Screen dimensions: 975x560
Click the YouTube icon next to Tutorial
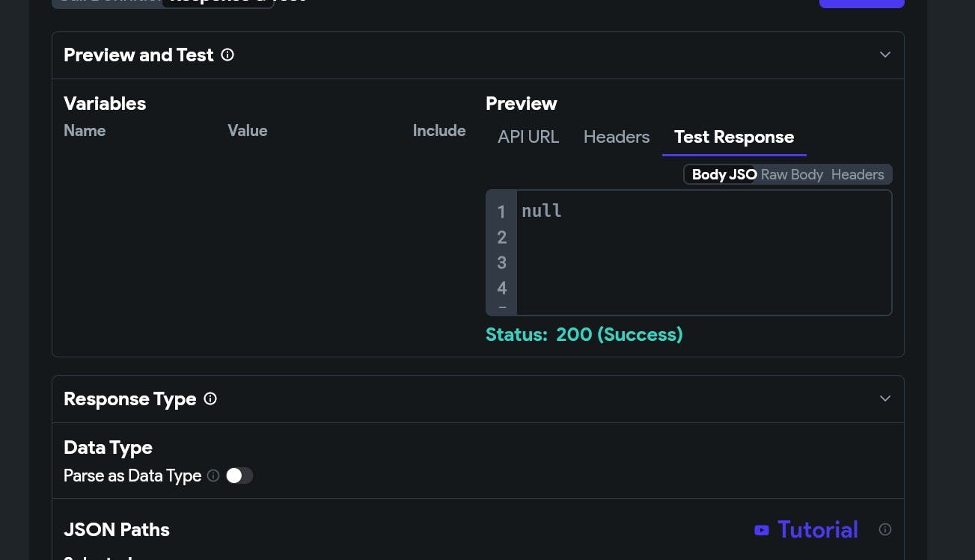pyautogui.click(x=762, y=530)
